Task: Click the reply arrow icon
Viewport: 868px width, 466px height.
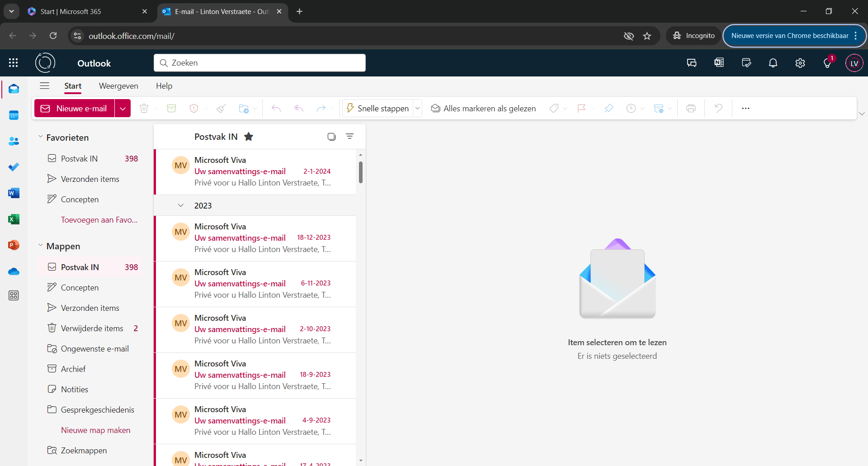Action: [276, 108]
